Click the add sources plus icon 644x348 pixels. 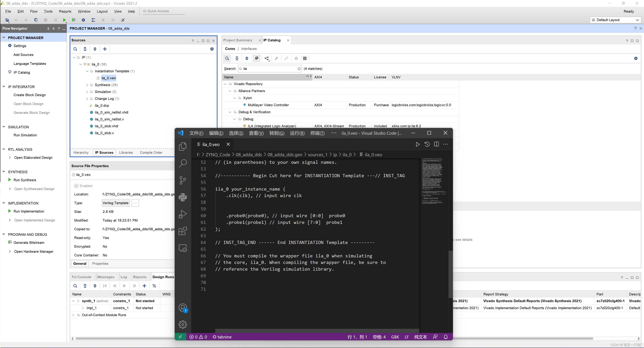[105, 49]
